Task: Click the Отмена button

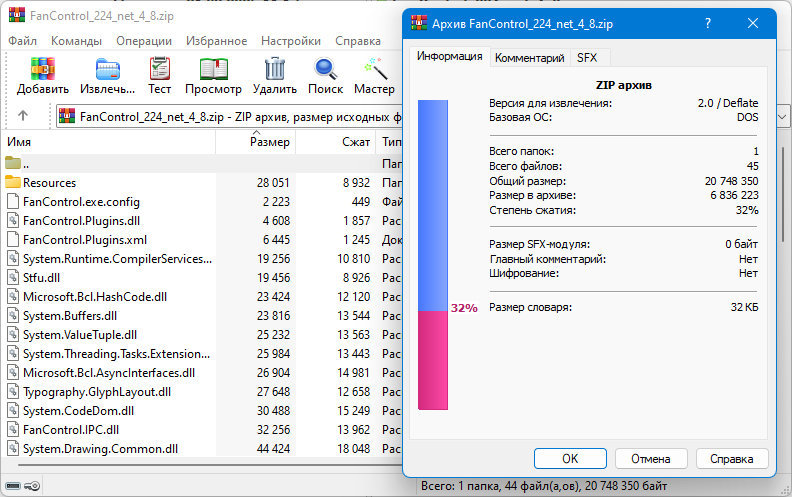Action: tap(651, 459)
